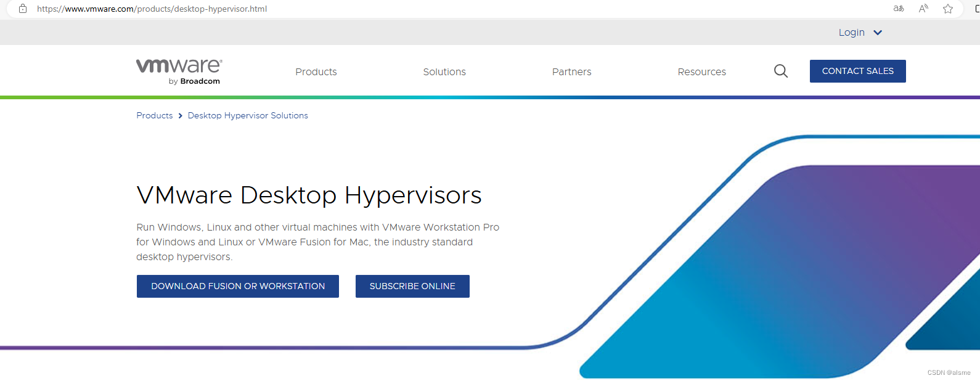Focus the browser address bar URL
The width and height of the screenshot is (980, 381).
point(152,9)
